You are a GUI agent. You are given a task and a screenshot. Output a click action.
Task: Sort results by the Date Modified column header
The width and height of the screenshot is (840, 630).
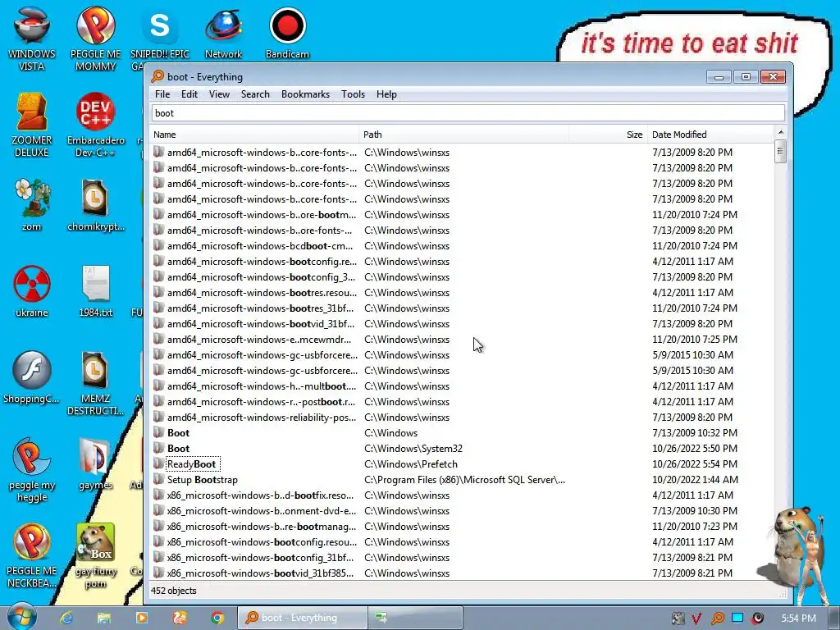click(710, 135)
